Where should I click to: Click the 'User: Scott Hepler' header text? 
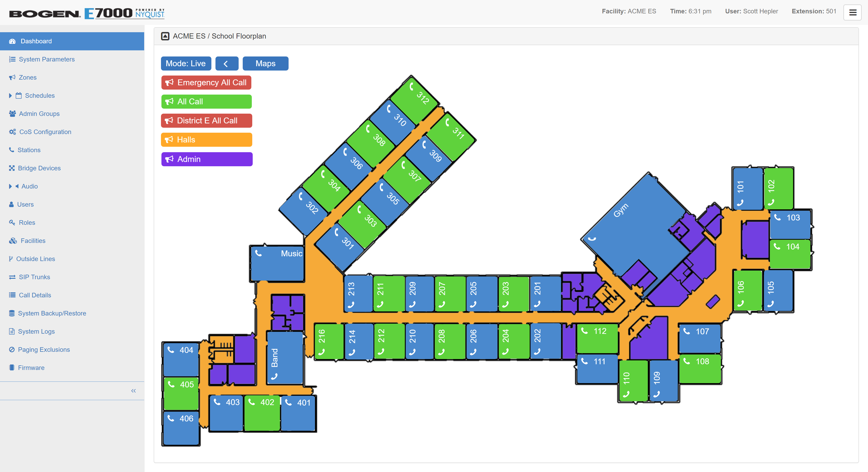(752, 11)
